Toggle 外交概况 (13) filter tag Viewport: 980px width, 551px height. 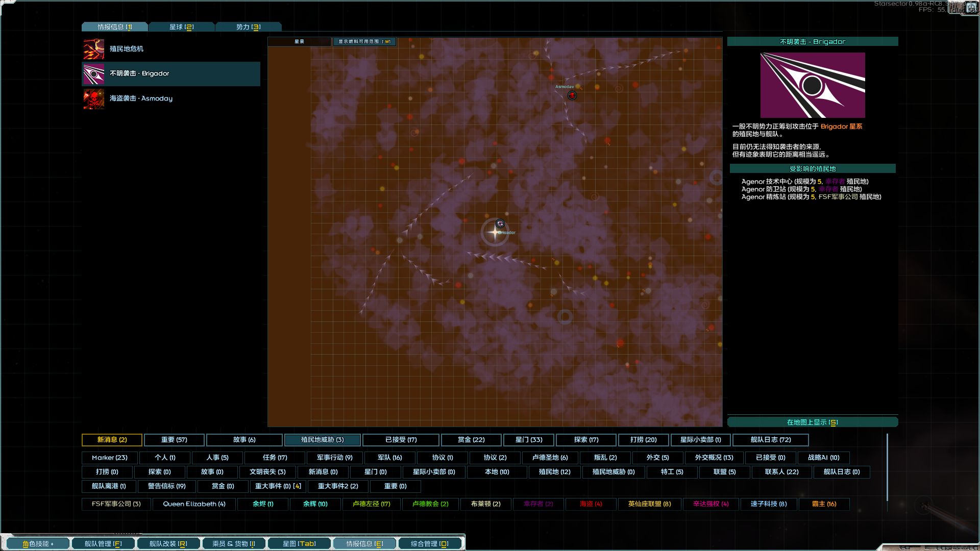tap(714, 458)
